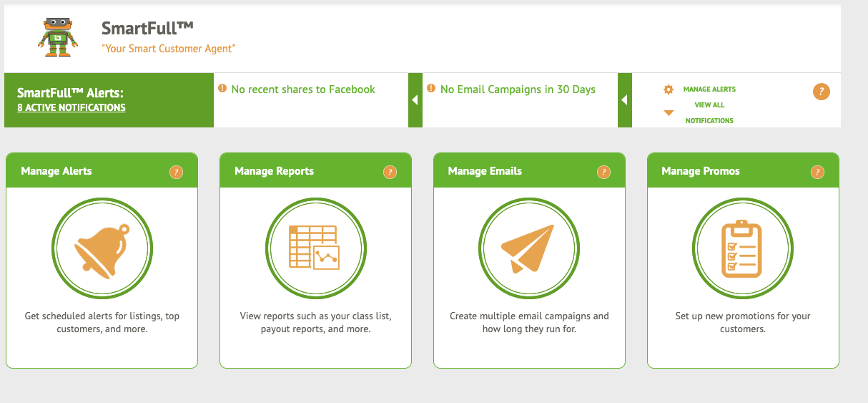Open the bell icon under Manage Alerts
The width and height of the screenshot is (868, 403).
(x=102, y=247)
